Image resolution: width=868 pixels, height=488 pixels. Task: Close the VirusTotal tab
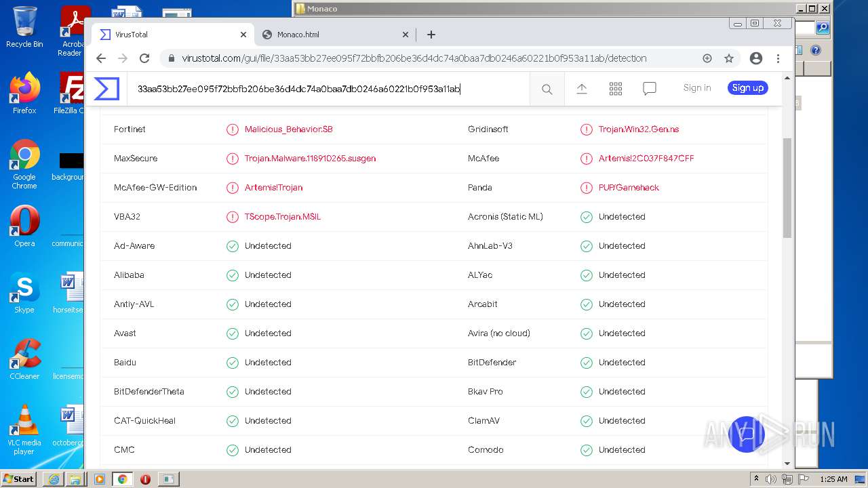click(x=243, y=35)
